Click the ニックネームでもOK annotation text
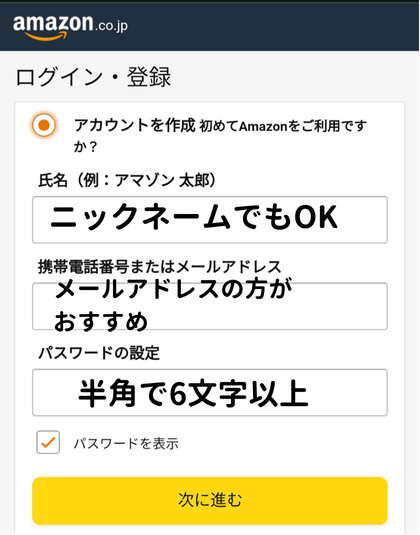The image size is (420, 535). click(194, 217)
